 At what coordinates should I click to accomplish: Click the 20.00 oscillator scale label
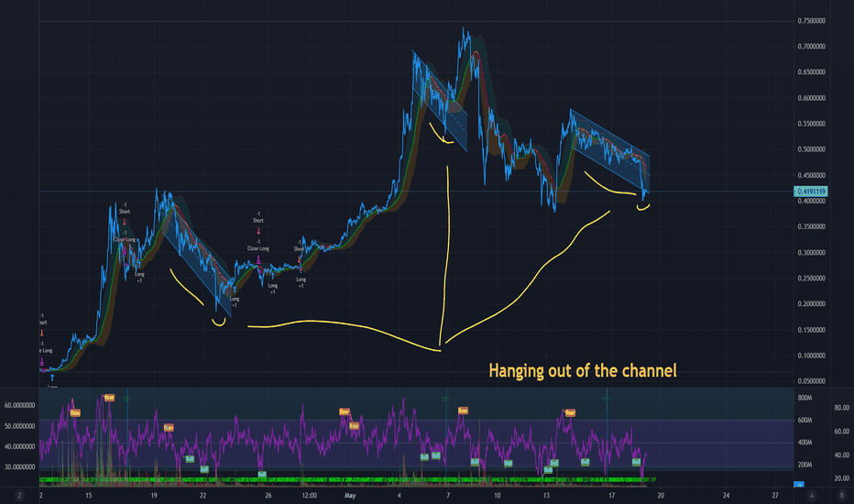841,478
